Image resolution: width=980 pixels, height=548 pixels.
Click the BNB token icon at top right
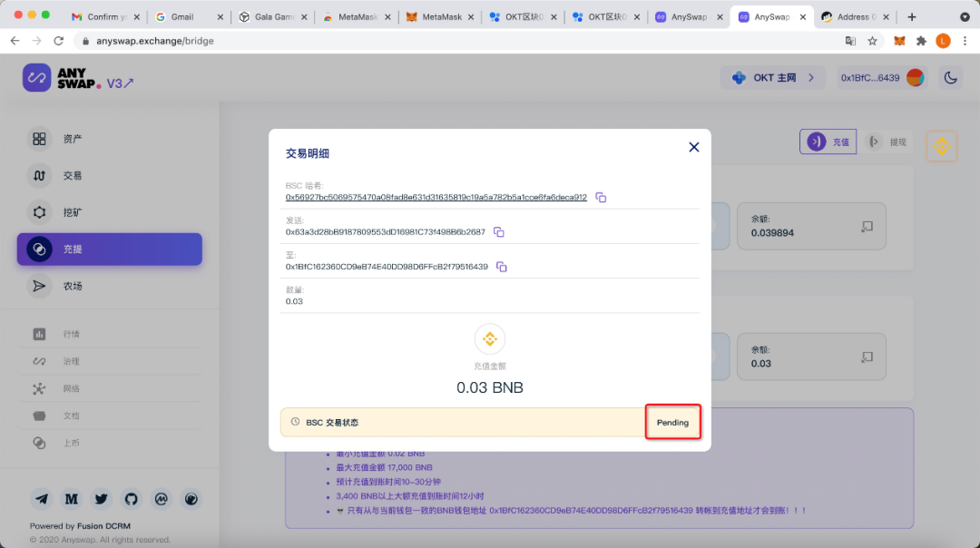tap(942, 146)
